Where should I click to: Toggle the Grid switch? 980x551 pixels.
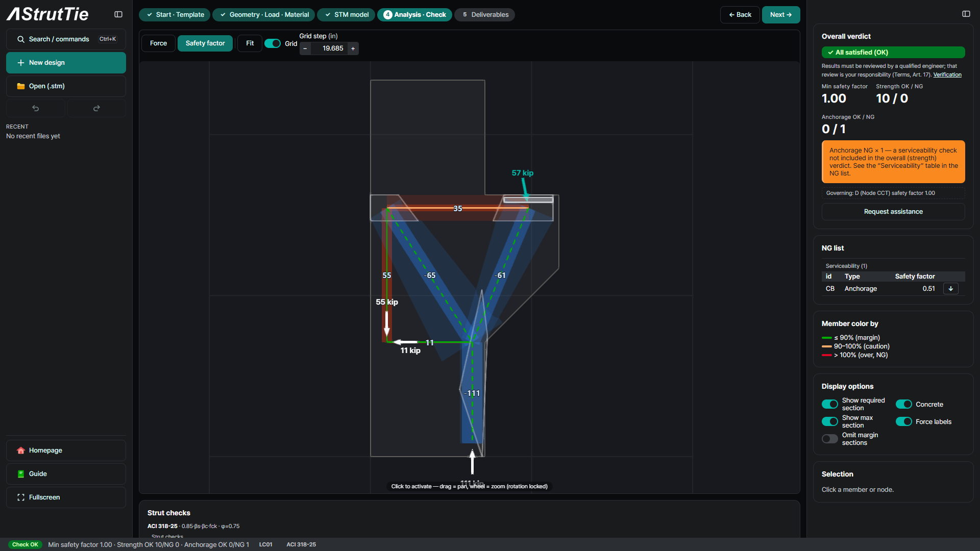tap(273, 43)
